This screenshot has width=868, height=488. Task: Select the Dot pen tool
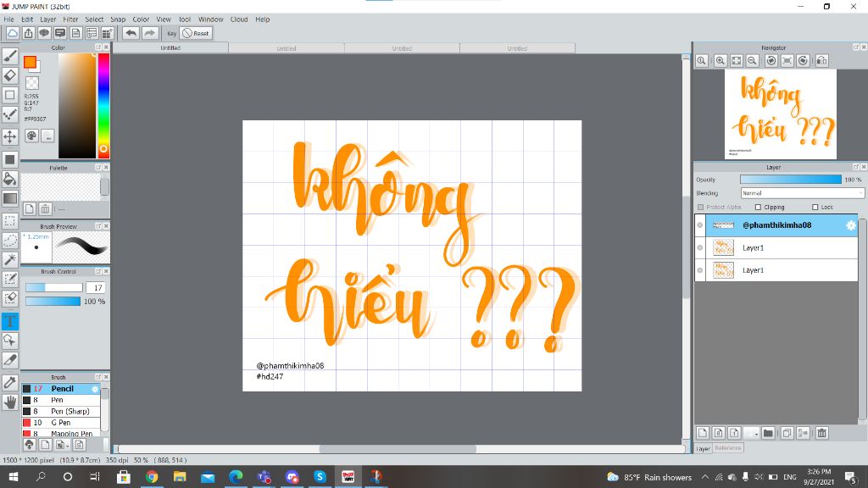[x=10, y=114]
